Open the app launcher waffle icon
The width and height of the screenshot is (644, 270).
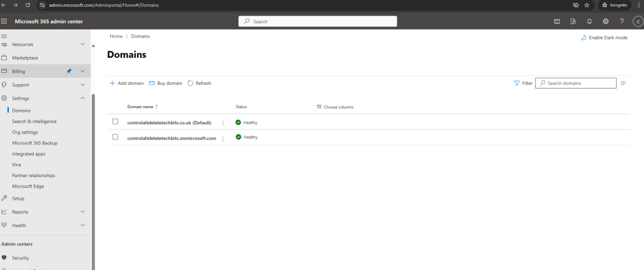click(4, 21)
